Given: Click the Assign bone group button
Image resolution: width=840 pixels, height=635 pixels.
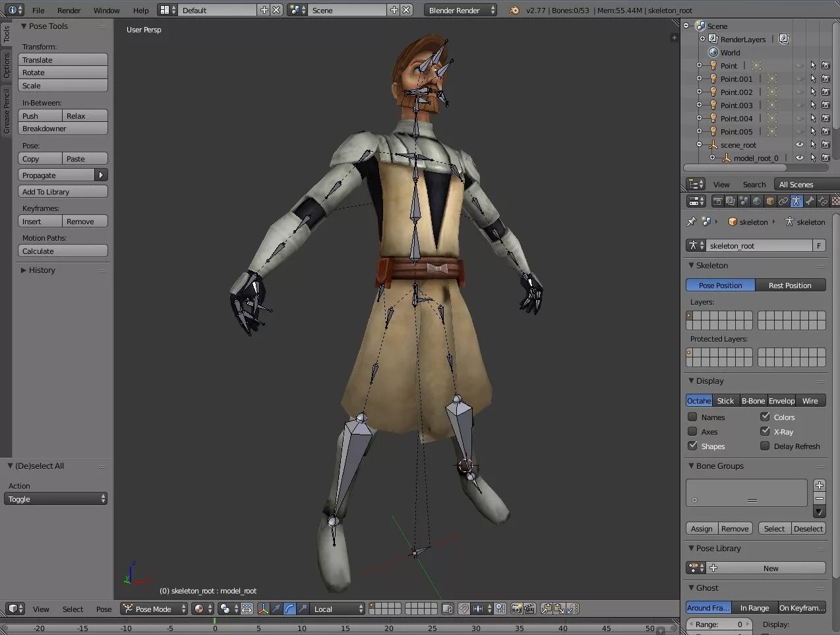Looking at the screenshot, I should (701, 529).
